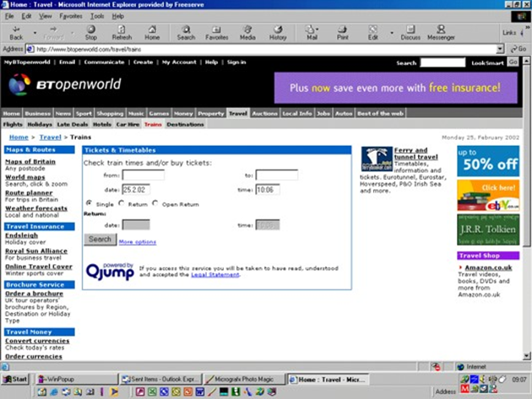Open the Favorites toolbar button

point(216,33)
